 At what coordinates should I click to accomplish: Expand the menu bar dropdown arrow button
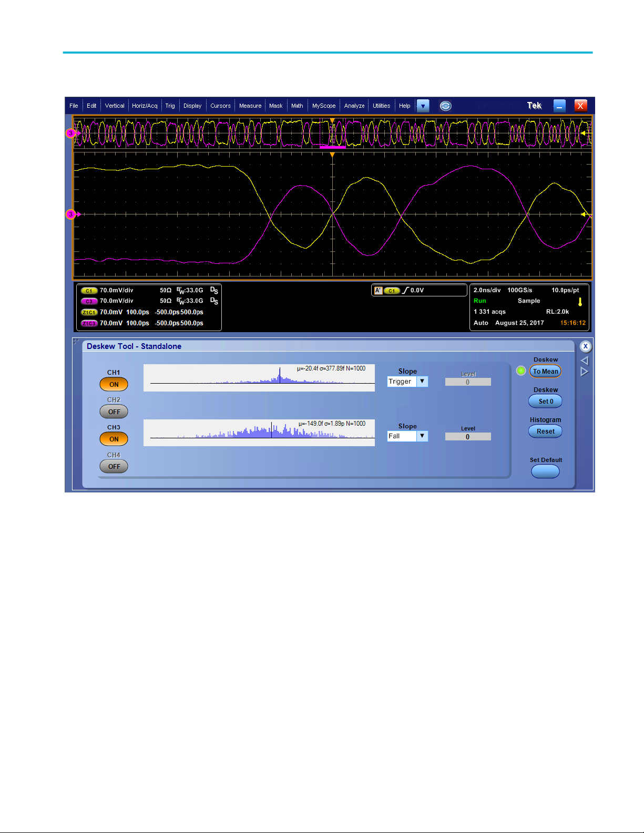(423, 106)
